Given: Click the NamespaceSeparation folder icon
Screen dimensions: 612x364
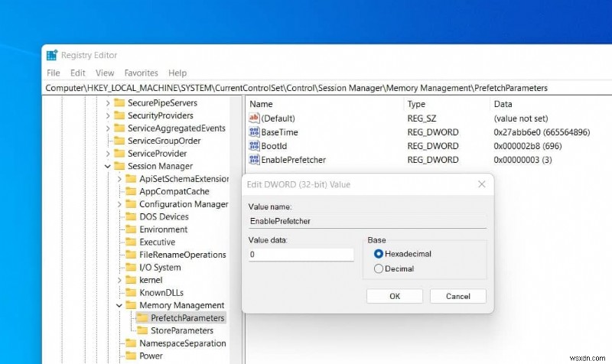Looking at the screenshot, I should point(131,343).
